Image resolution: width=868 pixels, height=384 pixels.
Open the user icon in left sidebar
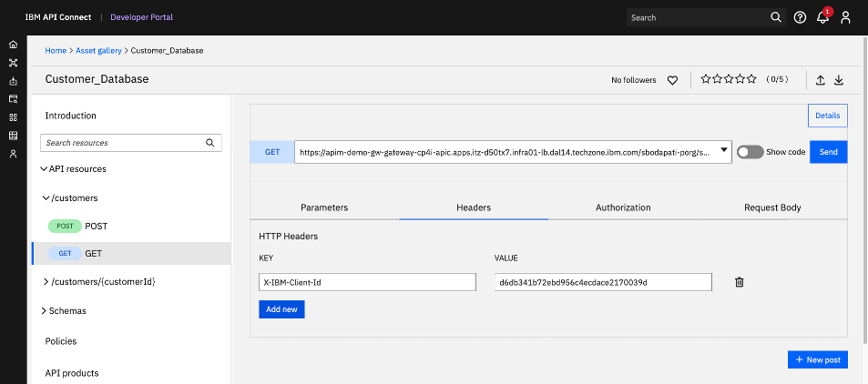(14, 154)
